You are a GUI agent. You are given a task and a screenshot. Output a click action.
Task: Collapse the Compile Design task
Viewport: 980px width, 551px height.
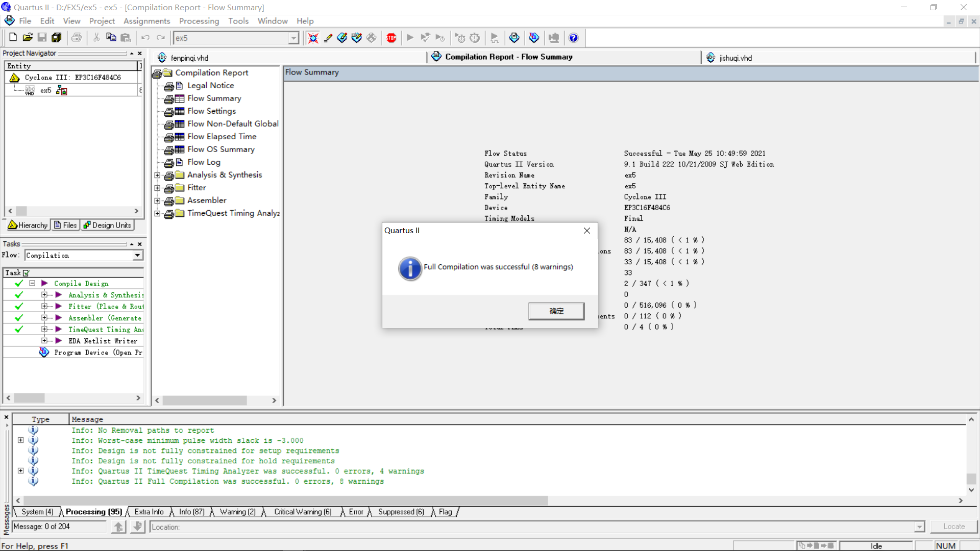[32, 283]
